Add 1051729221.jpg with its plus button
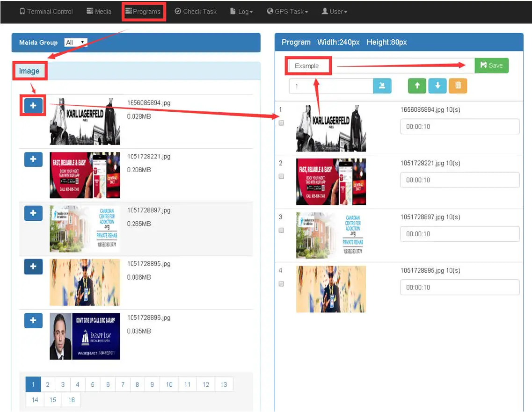 coord(33,159)
